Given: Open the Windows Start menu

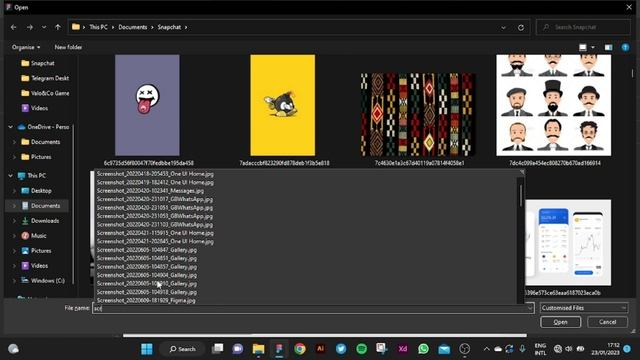Looking at the screenshot, I should pyautogui.click(x=147, y=349).
